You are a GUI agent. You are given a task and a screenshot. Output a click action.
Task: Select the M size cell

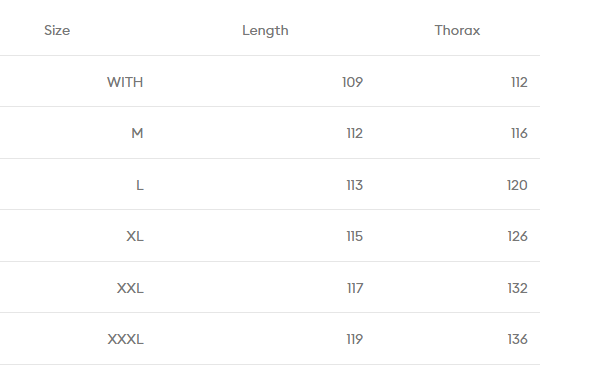point(137,133)
